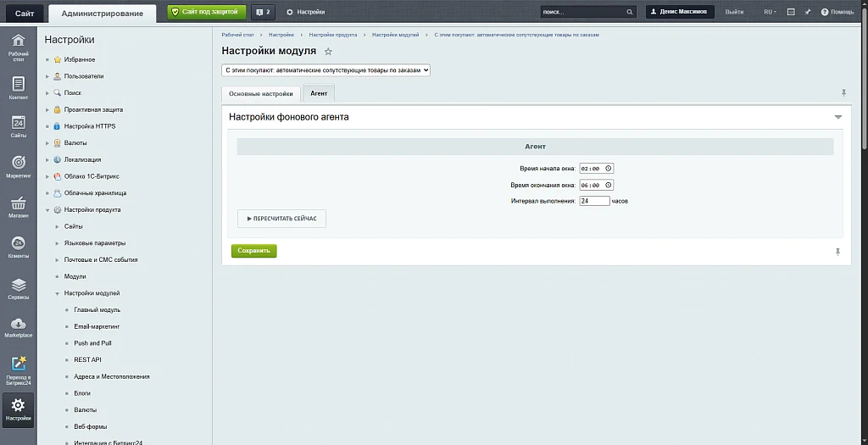Expand the Локализация tree node
The height and width of the screenshot is (445, 868).
click(x=47, y=160)
